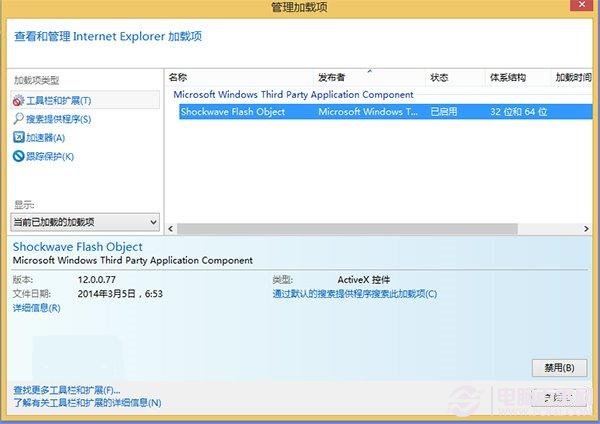Image resolution: width=600 pixels, height=424 pixels.
Task: Select the Shockwave Flash Object row
Action: click(232, 112)
